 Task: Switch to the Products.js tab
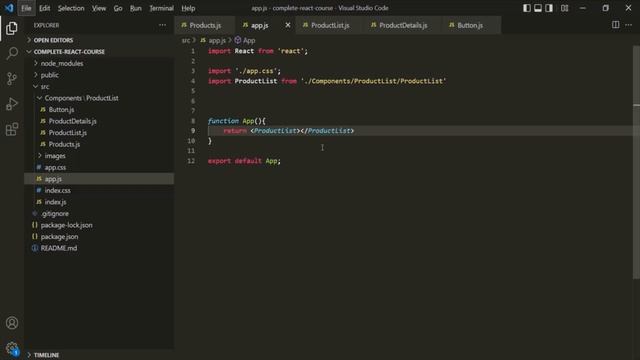tap(205, 25)
